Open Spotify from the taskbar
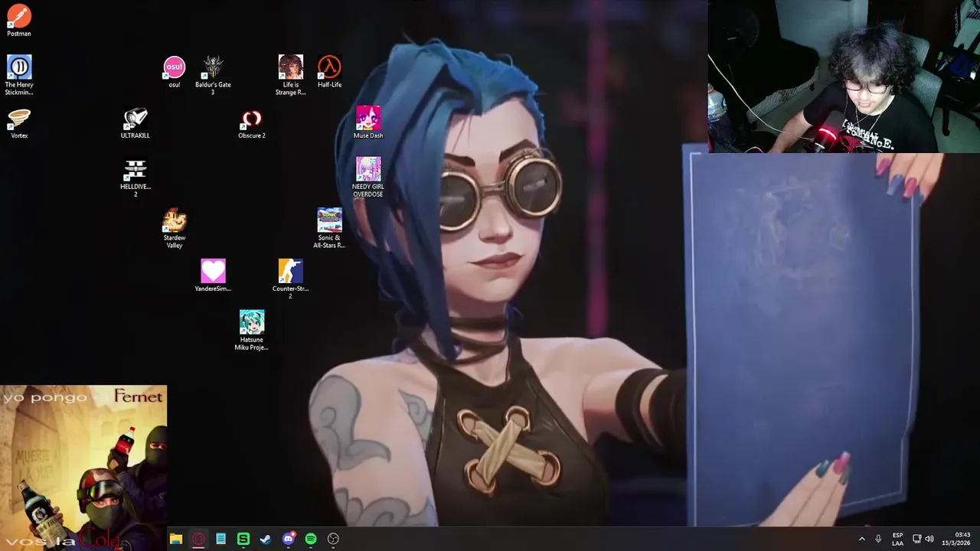The width and height of the screenshot is (980, 551). coord(310,539)
